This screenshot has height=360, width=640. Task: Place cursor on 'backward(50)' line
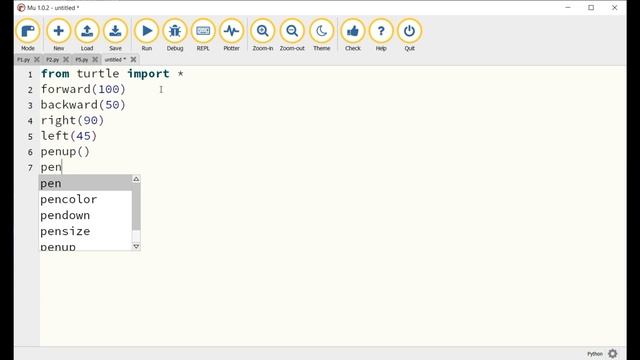[x=83, y=105]
